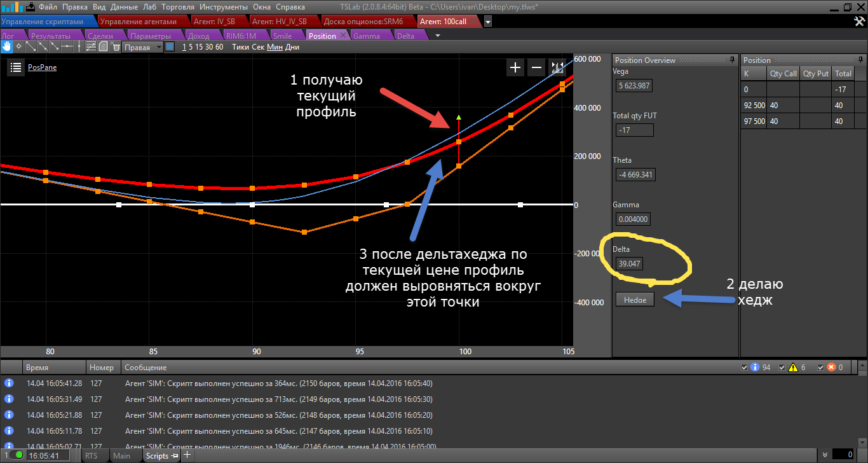The image size is (868, 463).
Task: Add a new bottom tab with plus
Action: click(x=187, y=455)
